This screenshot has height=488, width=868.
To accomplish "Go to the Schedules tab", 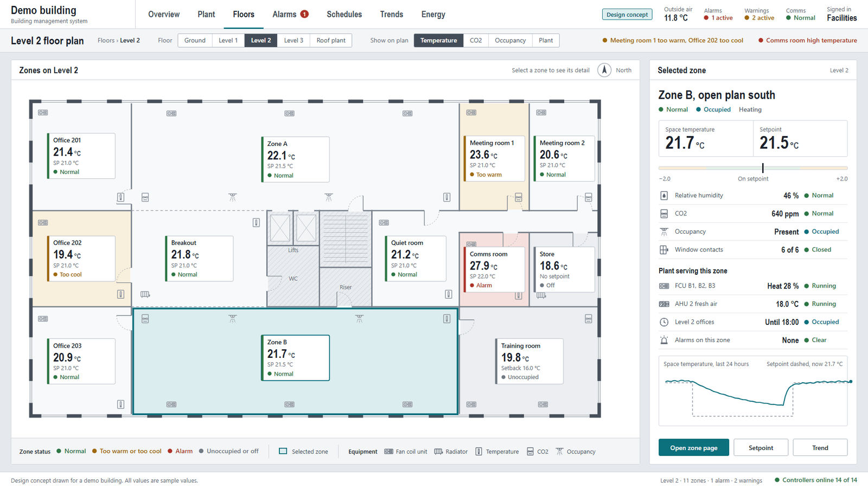I will (344, 15).
